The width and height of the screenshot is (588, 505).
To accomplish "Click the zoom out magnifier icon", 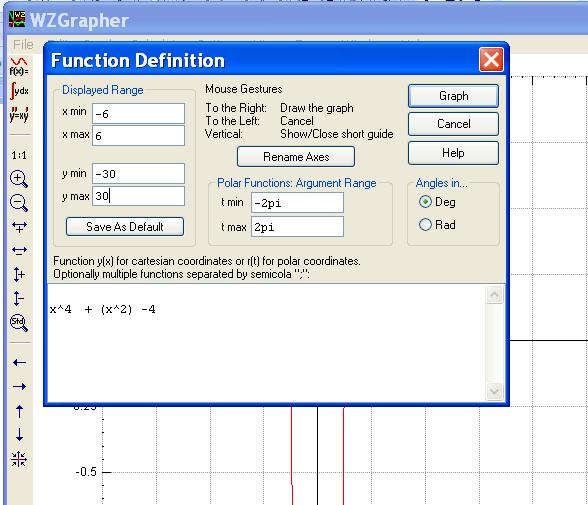I will click(19, 203).
